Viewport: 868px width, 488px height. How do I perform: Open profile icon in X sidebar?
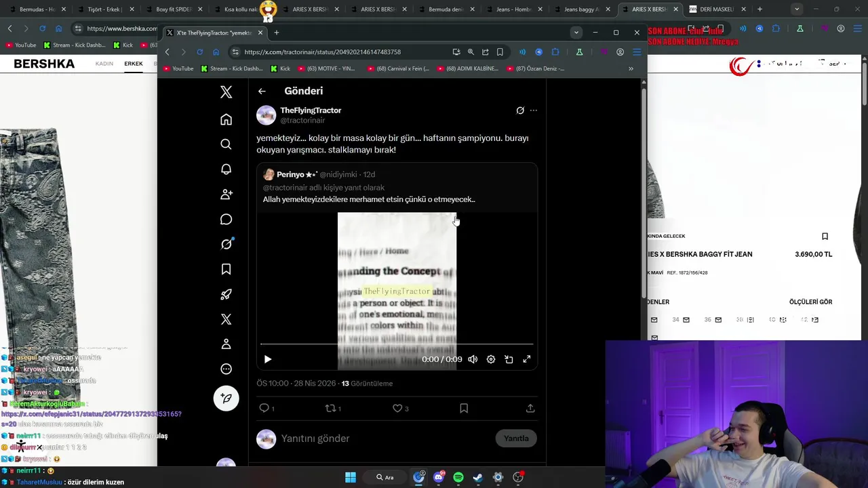tap(226, 344)
